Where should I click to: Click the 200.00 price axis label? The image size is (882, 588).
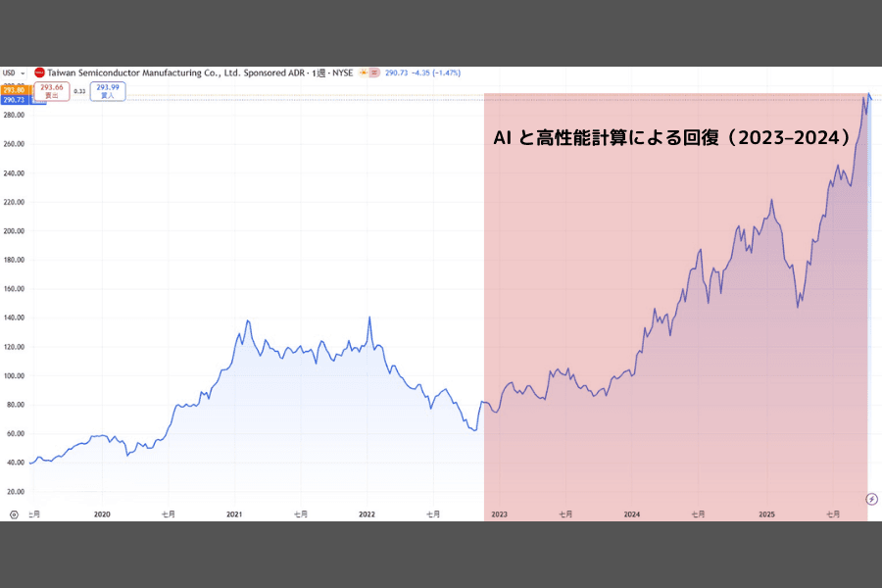14,231
